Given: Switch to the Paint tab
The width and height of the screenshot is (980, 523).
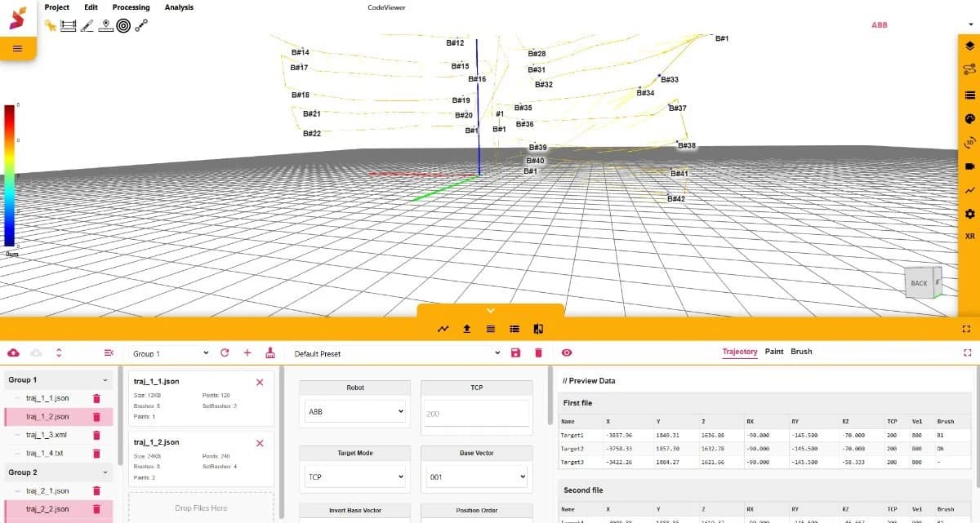Looking at the screenshot, I should point(774,352).
